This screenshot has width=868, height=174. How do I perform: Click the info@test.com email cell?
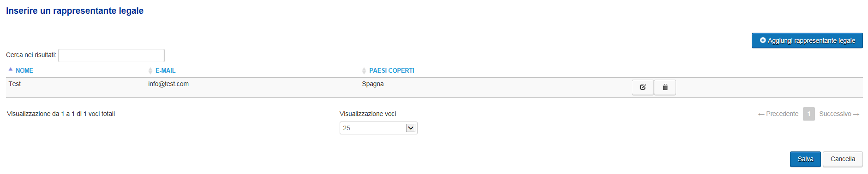tap(168, 84)
